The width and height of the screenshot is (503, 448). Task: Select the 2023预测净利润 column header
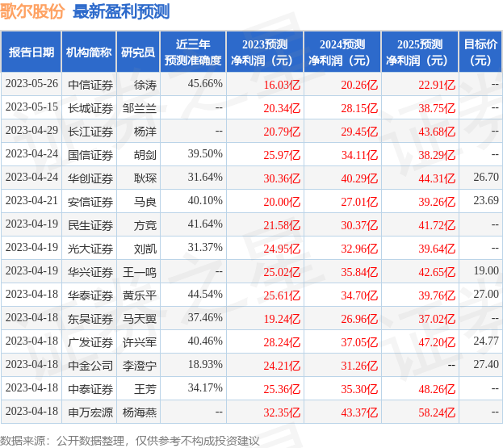(x=265, y=52)
